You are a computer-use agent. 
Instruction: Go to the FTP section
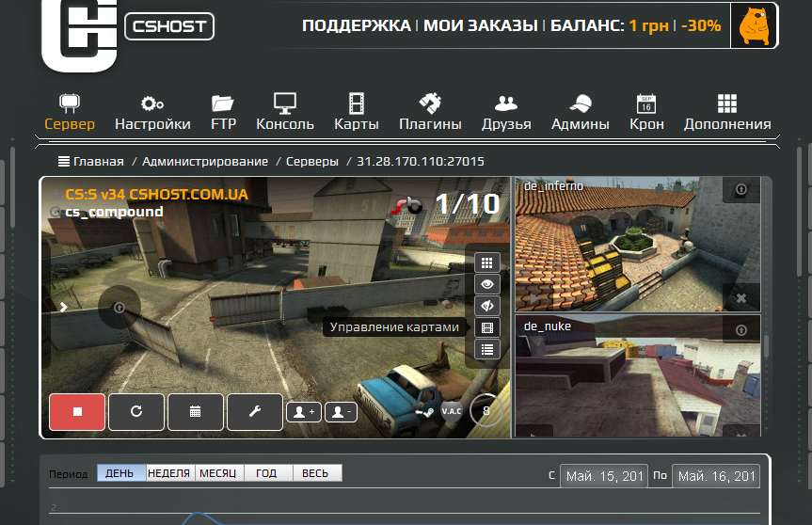pyautogui.click(x=223, y=112)
